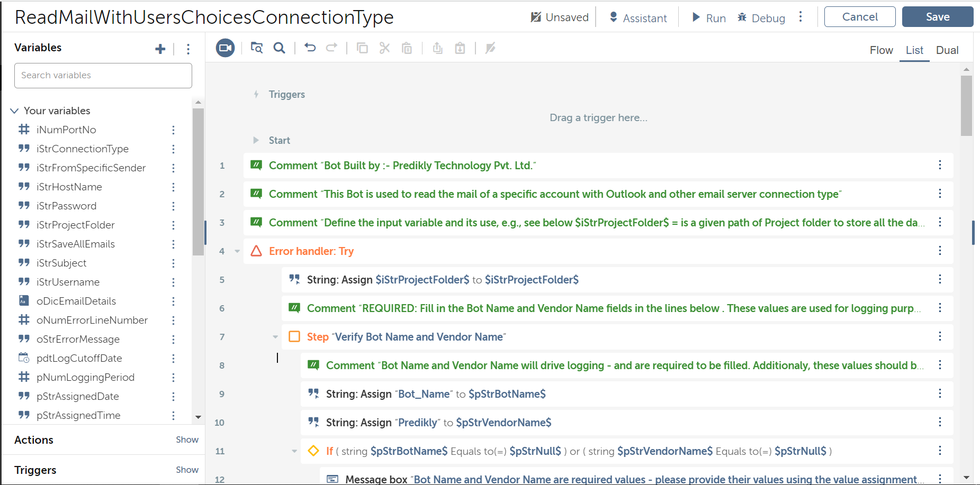Click the Save button
The height and width of the screenshot is (485, 980).
[x=937, y=17]
